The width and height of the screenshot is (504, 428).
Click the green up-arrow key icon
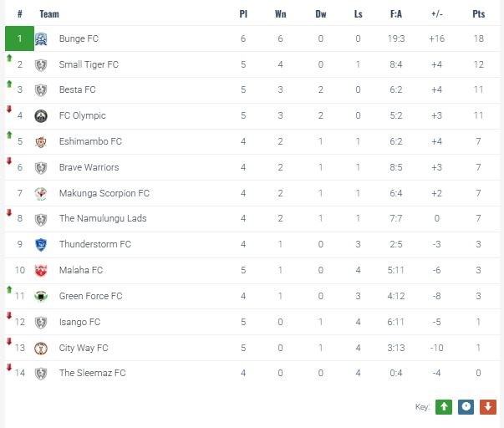pyautogui.click(x=445, y=406)
